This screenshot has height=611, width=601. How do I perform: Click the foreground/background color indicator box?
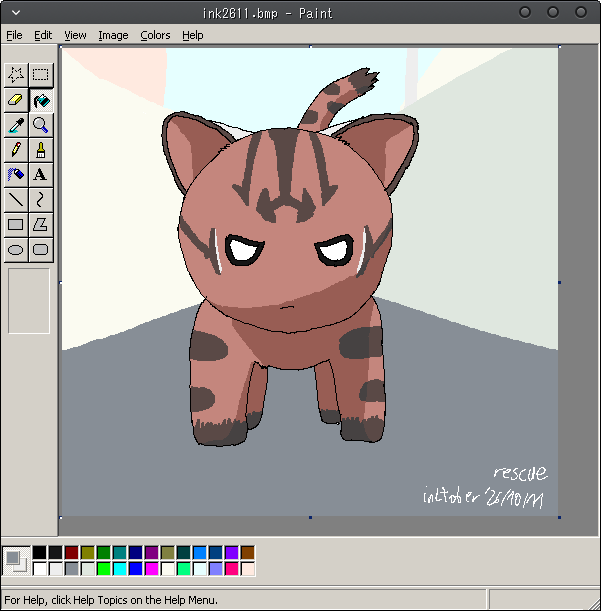click(16, 561)
